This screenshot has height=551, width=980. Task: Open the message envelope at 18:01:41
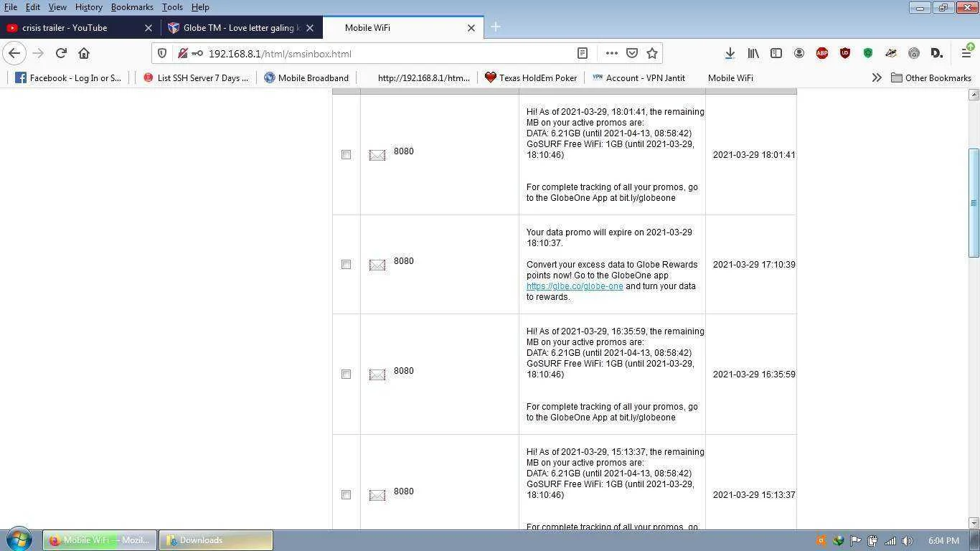[377, 155]
